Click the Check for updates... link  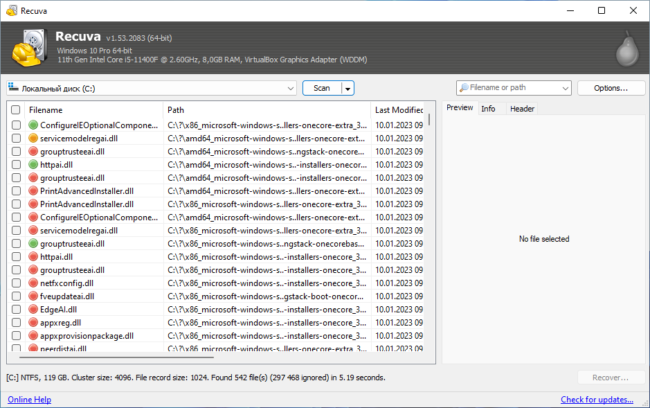click(597, 400)
